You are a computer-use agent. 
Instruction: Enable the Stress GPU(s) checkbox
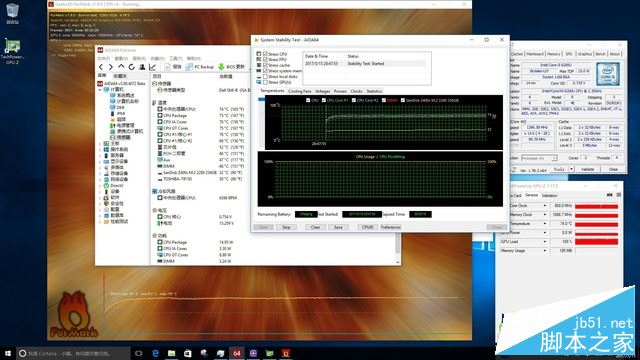click(x=265, y=82)
